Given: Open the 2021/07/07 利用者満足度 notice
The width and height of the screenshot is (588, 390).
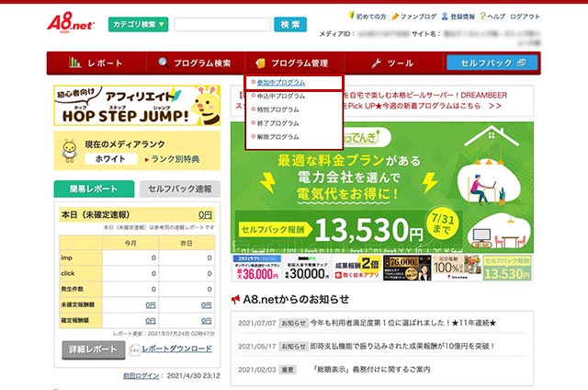Looking at the screenshot, I should click(403, 323).
